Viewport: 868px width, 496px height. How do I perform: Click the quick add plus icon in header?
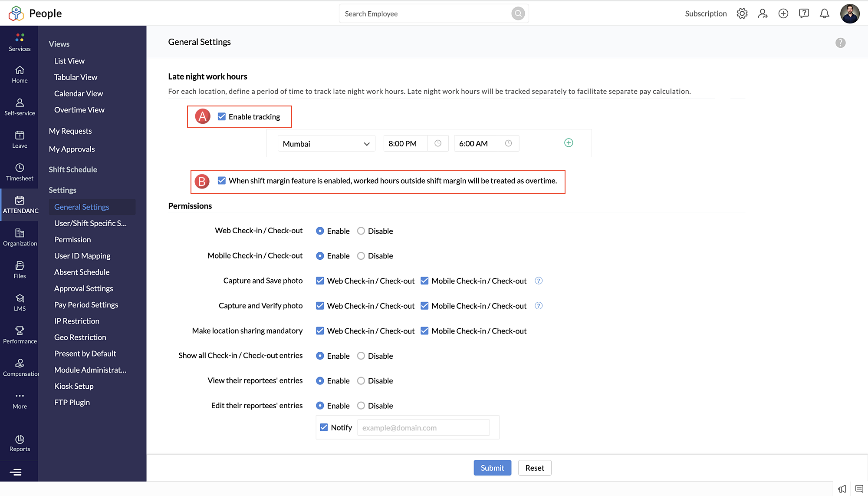783,13
